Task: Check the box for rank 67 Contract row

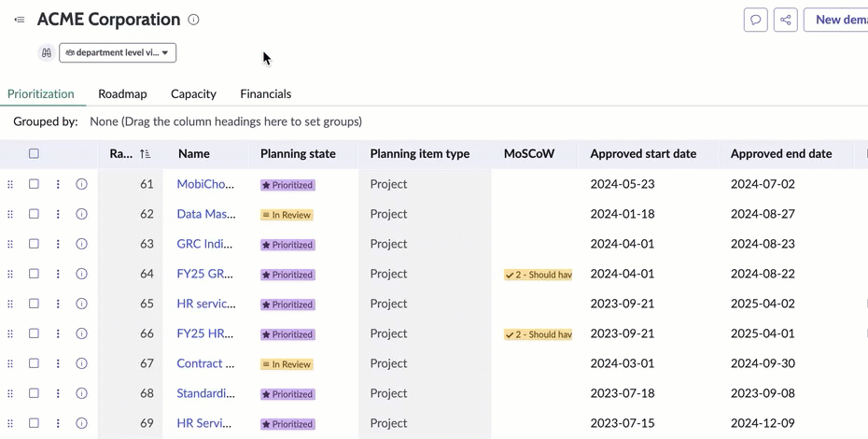Action: point(34,363)
